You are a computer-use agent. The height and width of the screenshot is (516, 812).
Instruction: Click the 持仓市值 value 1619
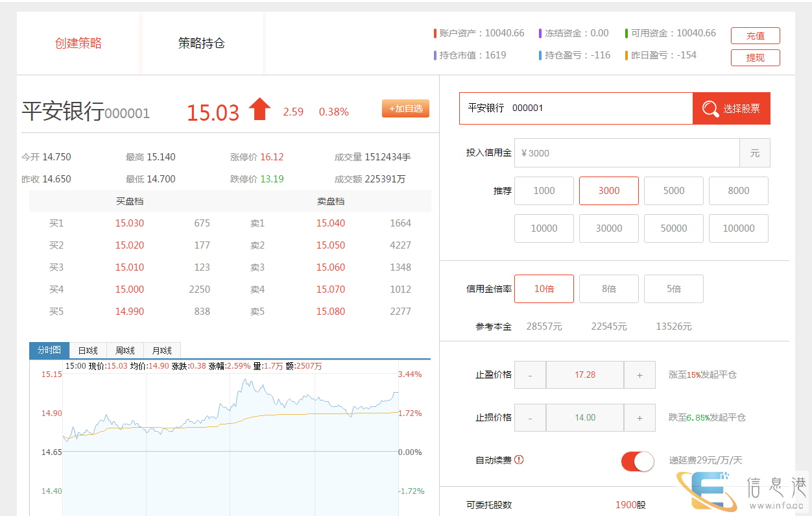[496, 55]
